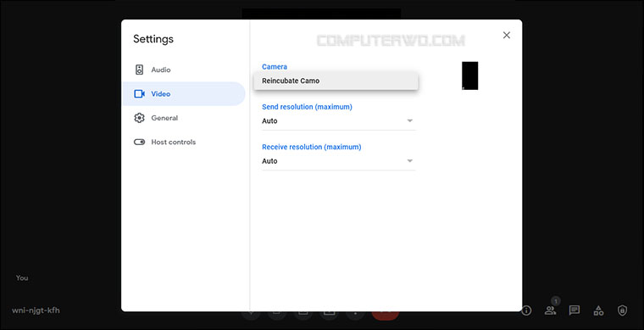644x330 pixels.
Task: Close the Settings dialog
Action: coord(507,36)
